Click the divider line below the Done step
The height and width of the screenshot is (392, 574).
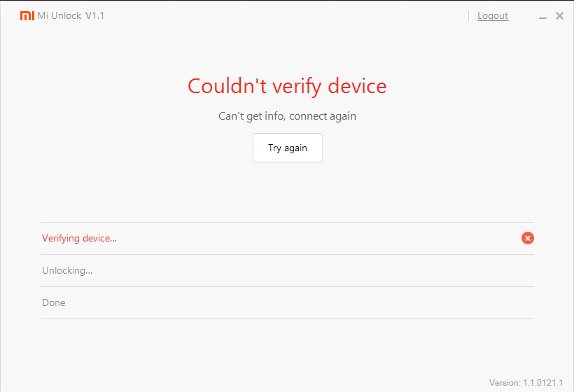point(287,319)
